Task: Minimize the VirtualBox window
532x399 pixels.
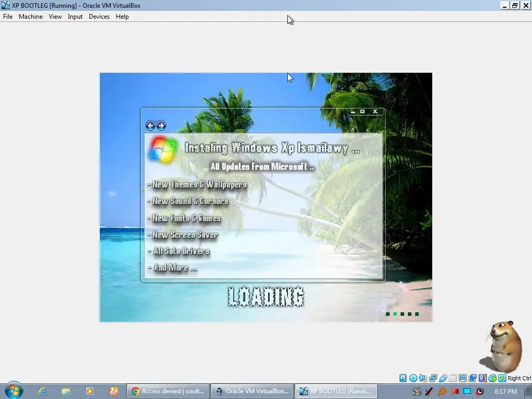Action: pyautogui.click(x=505, y=5)
